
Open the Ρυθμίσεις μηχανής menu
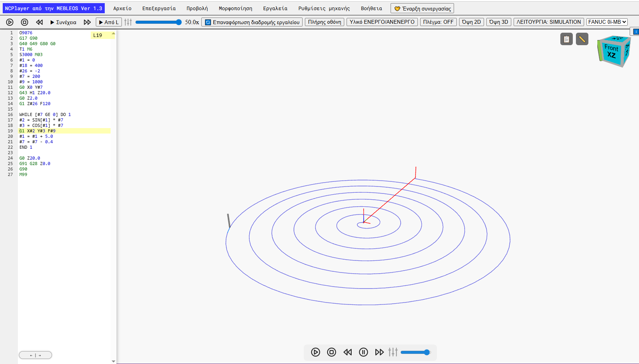pyautogui.click(x=324, y=8)
